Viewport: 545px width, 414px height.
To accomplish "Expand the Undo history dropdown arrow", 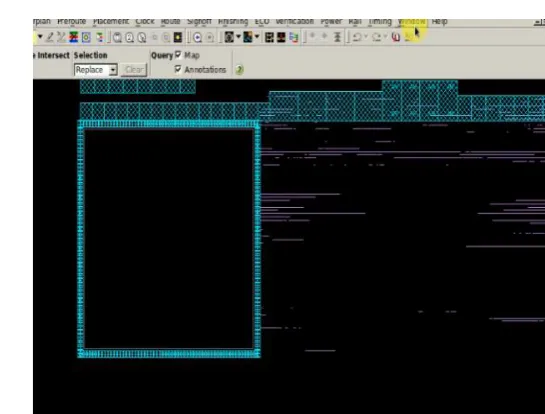I will (x=366, y=37).
